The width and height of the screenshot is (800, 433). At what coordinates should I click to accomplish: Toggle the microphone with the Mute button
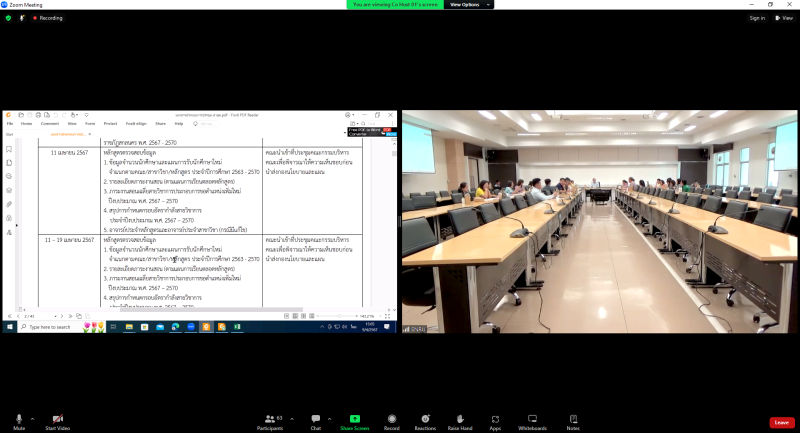click(x=18, y=419)
